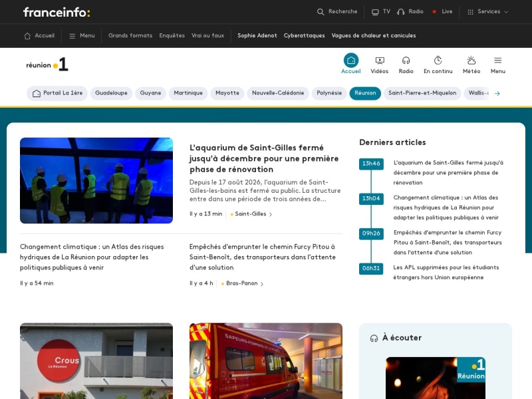Open the 13h04 Changement climatique entry
The width and height of the screenshot is (532, 399).
coord(446,207)
